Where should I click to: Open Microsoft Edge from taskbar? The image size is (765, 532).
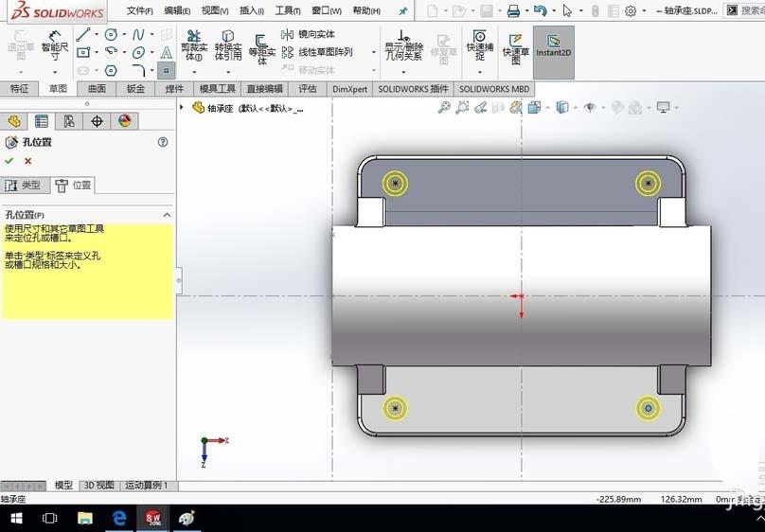[118, 518]
